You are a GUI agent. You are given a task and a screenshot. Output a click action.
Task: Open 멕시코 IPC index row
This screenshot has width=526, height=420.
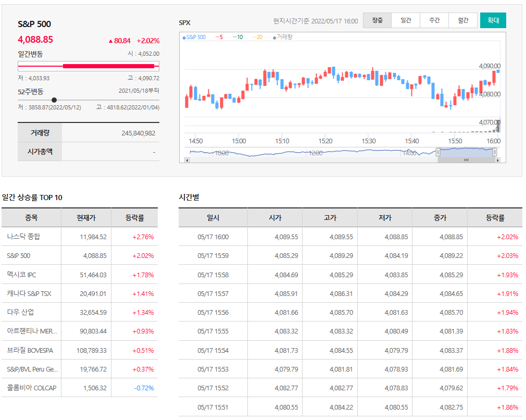[21, 275]
